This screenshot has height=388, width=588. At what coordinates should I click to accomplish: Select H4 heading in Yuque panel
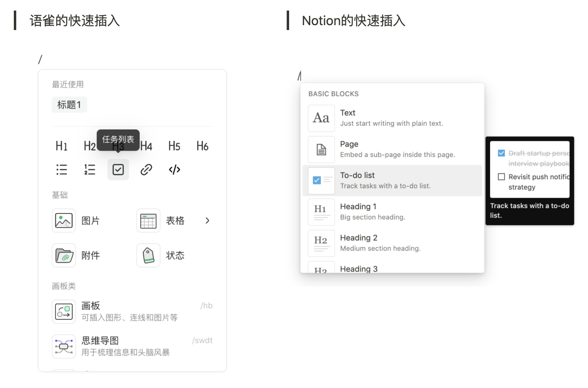click(146, 146)
